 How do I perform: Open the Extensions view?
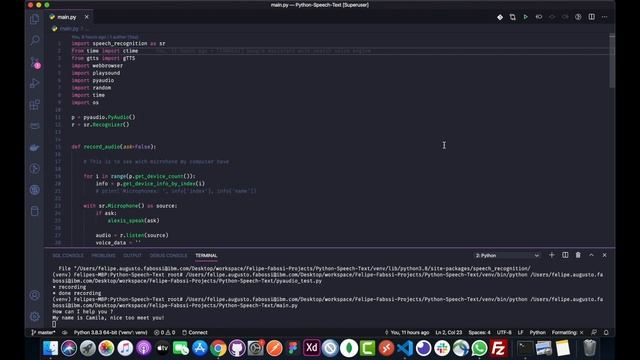tap(35, 104)
